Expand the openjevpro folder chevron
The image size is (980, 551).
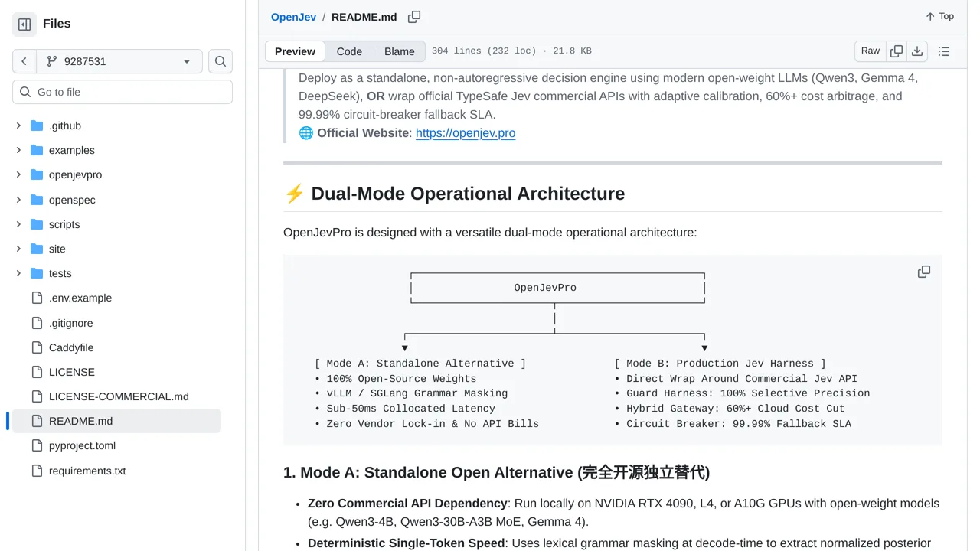18,174
